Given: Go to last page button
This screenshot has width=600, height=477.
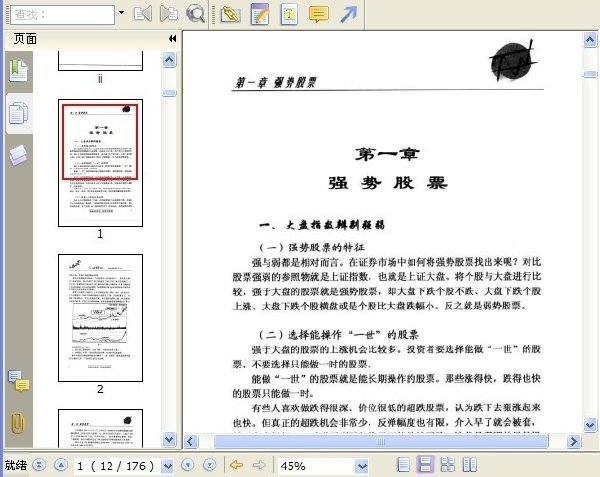Looking at the screenshot, I should [x=209, y=465].
